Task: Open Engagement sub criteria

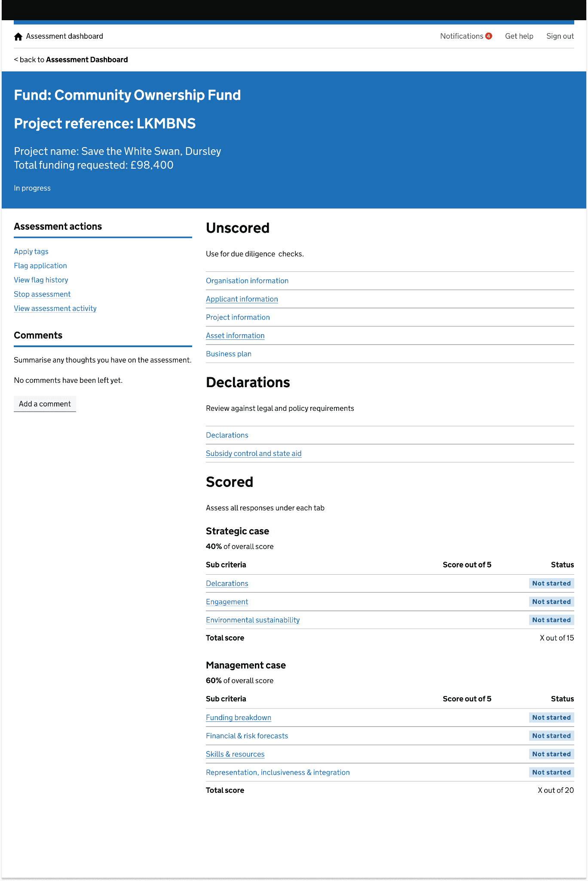Action: (227, 601)
